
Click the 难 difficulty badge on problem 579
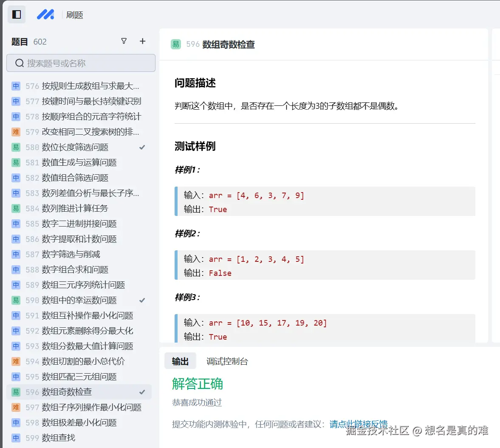tap(16, 132)
